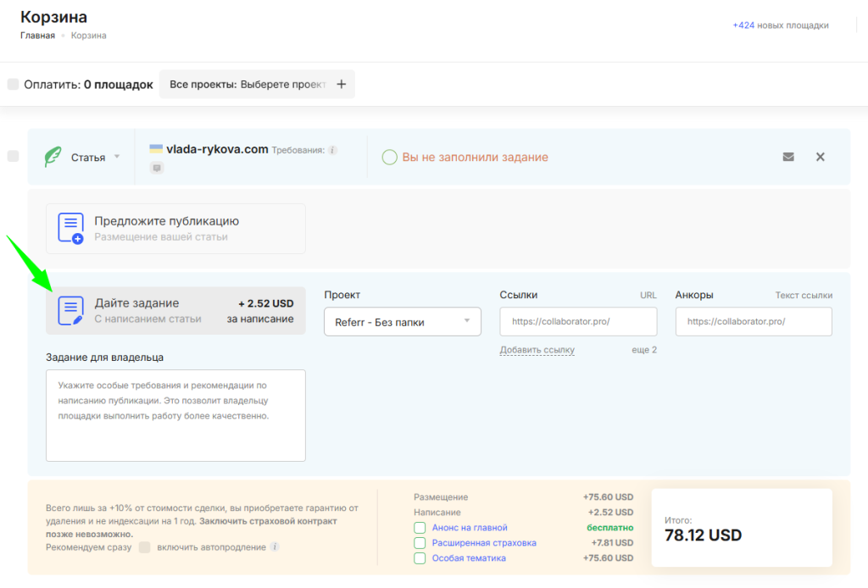Viewport: 868px width, 588px height.
Task: Tick the 'Особая тематика' checkbox
Action: 420,558
